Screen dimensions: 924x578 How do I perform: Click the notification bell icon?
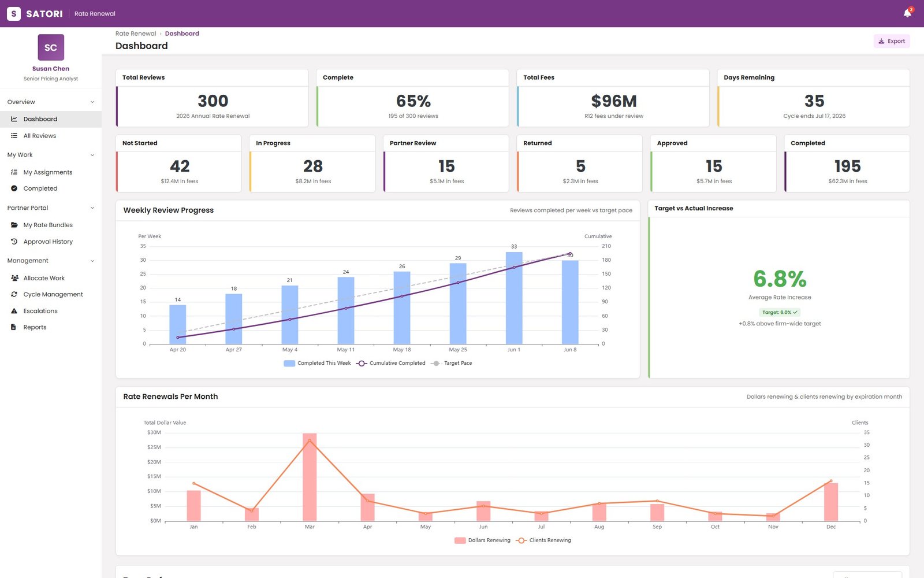[907, 13]
